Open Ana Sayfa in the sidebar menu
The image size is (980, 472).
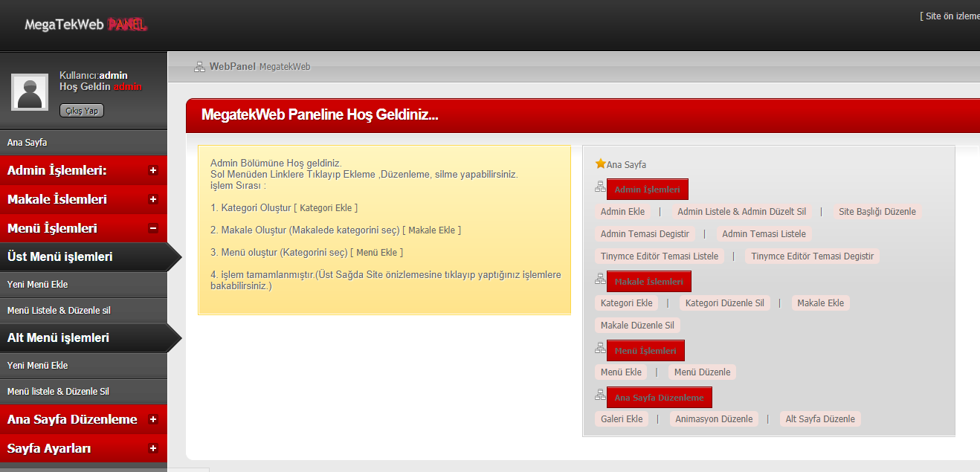point(28,142)
